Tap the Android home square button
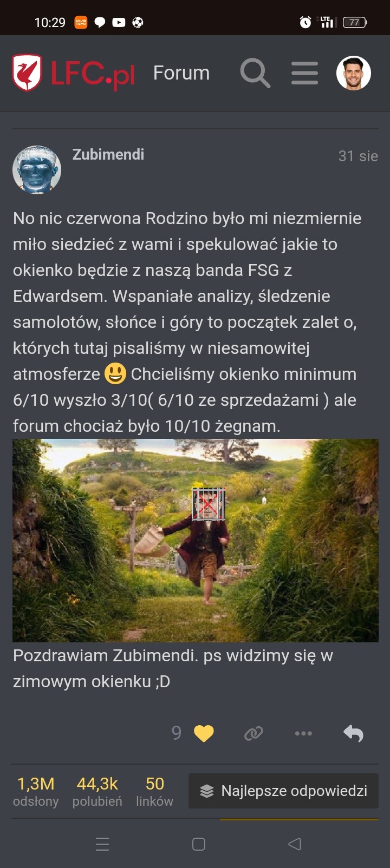 [199, 844]
